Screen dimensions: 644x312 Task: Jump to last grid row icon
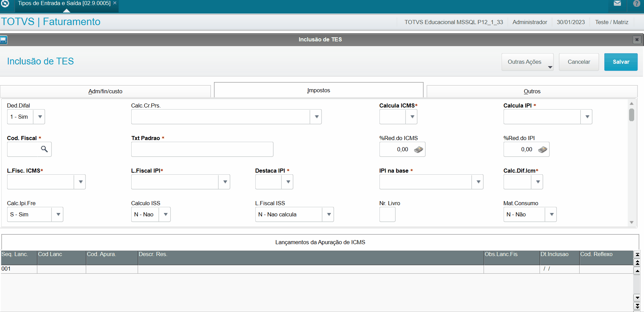pyautogui.click(x=637, y=306)
